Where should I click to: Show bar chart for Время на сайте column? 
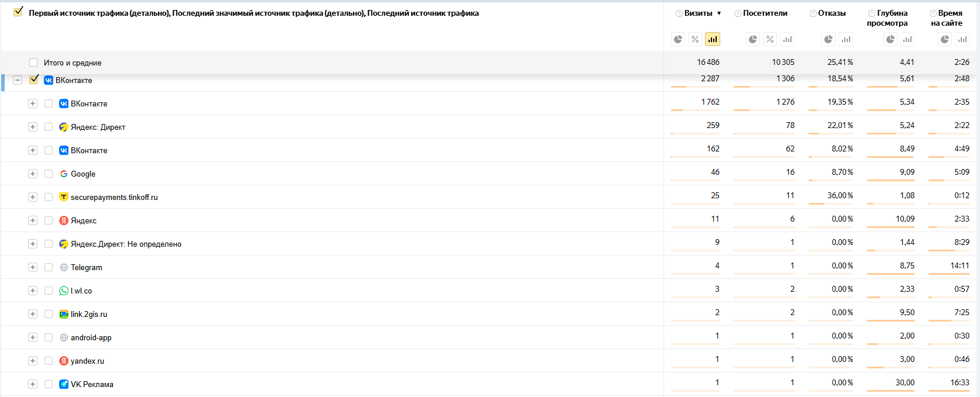tap(962, 39)
